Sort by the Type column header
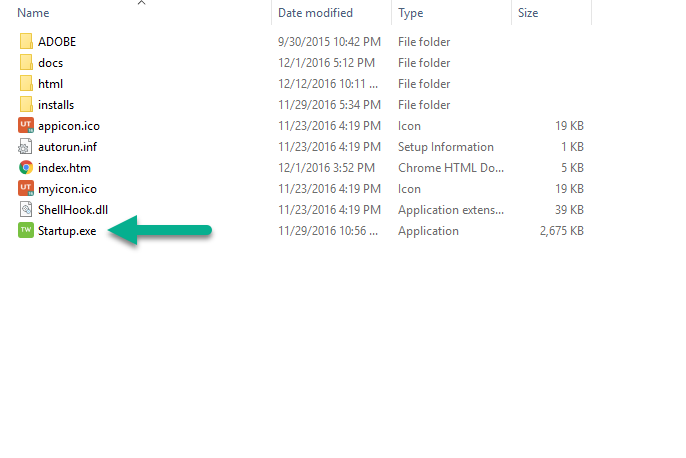Screen dimensions: 686x458 click(410, 13)
